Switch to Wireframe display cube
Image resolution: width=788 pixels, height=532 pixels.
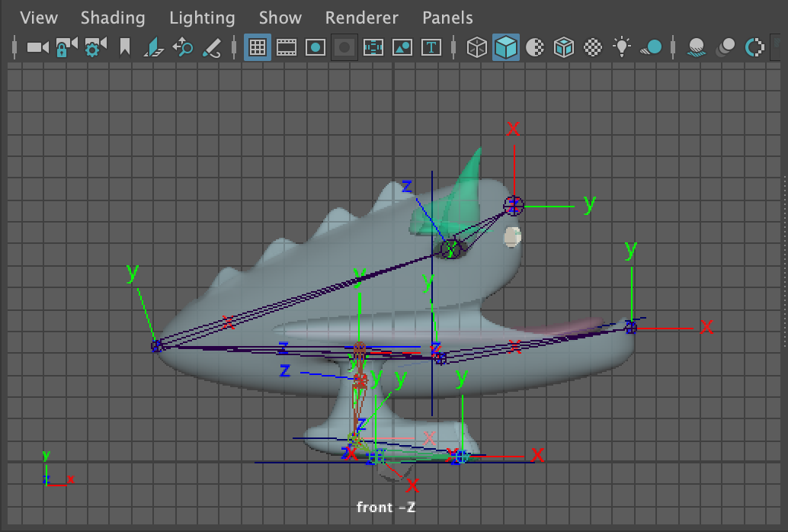477,48
